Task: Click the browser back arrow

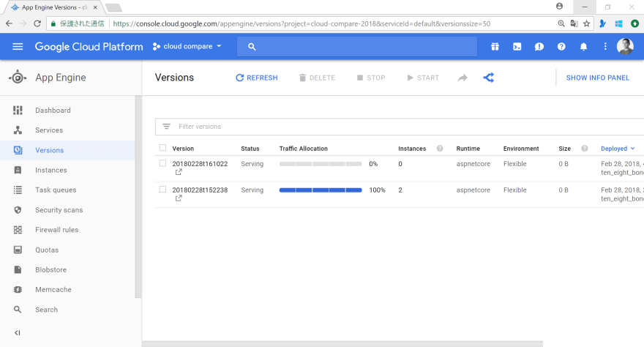Action: click(x=9, y=23)
